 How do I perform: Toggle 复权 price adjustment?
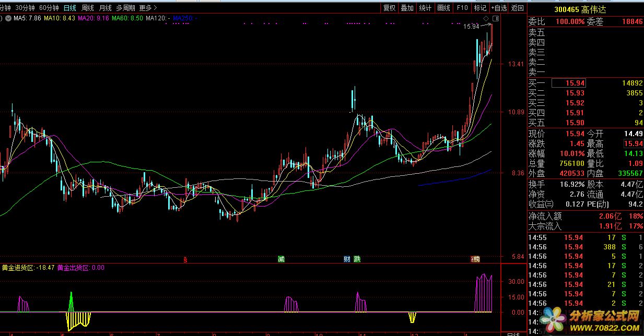pos(390,8)
